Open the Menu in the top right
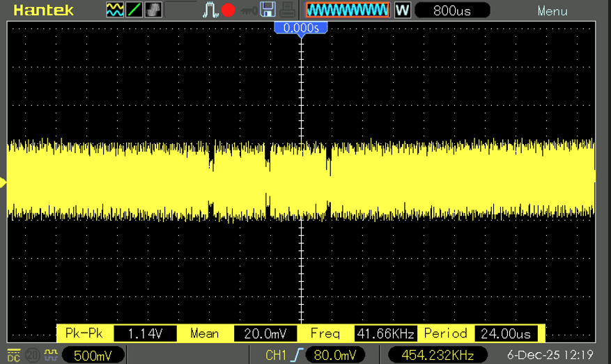Image resolution: width=611 pixels, height=364 pixels. pos(552,11)
